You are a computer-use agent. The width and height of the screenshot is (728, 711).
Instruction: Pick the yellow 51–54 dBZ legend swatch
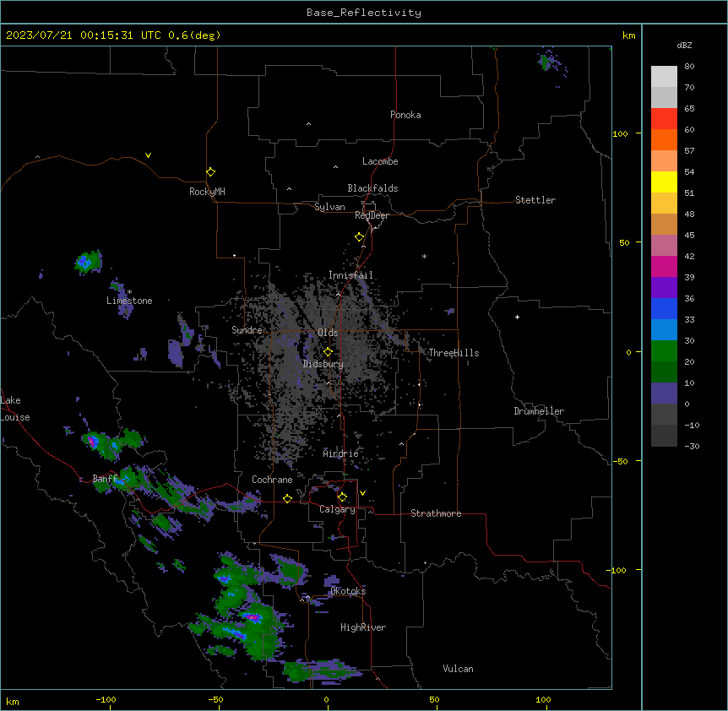coord(664,182)
